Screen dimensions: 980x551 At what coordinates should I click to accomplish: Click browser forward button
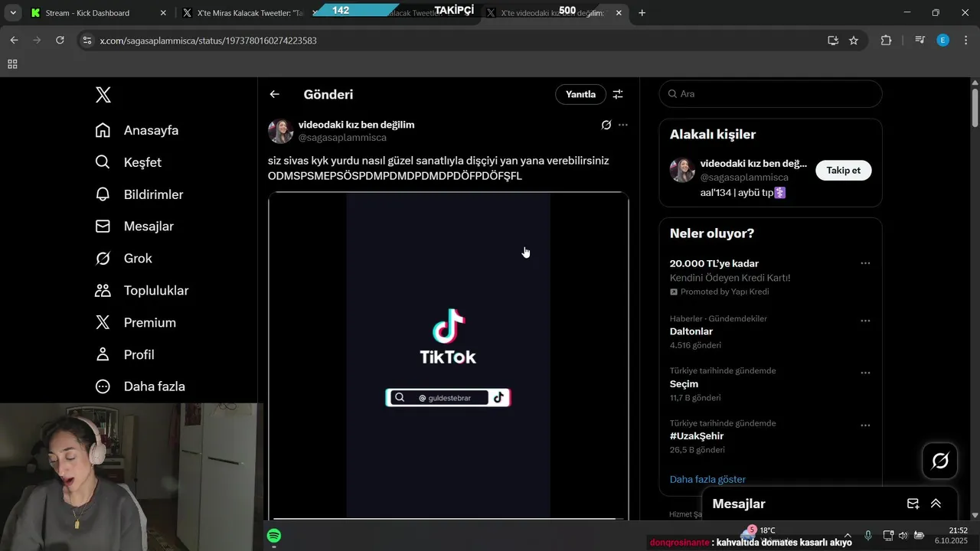pyautogui.click(x=37, y=40)
